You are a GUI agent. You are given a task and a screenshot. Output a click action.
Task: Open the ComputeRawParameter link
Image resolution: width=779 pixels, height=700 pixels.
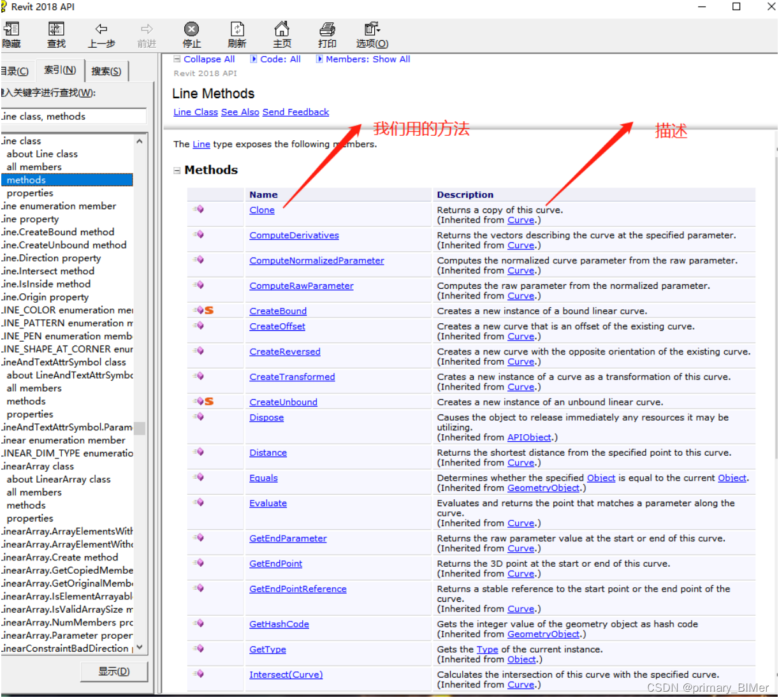pos(302,286)
